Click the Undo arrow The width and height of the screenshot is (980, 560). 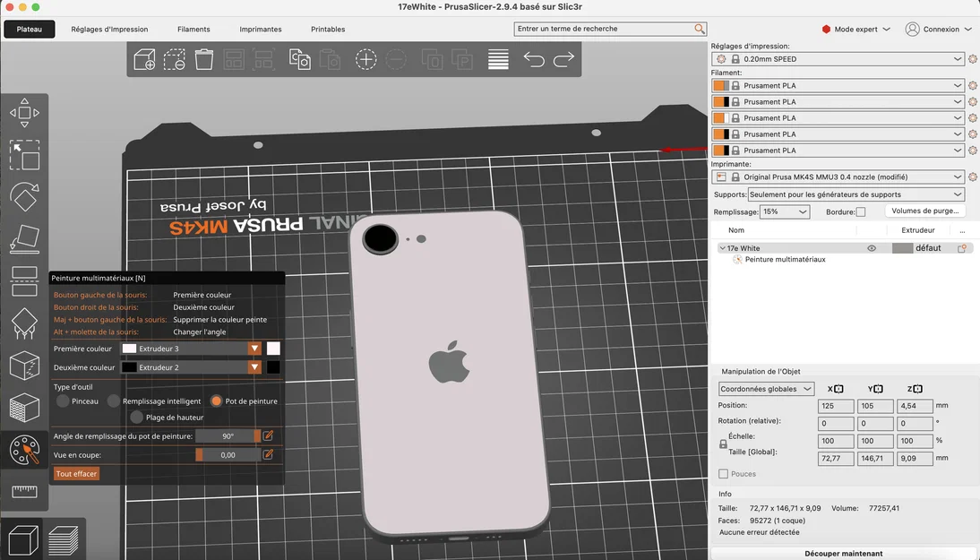(534, 59)
